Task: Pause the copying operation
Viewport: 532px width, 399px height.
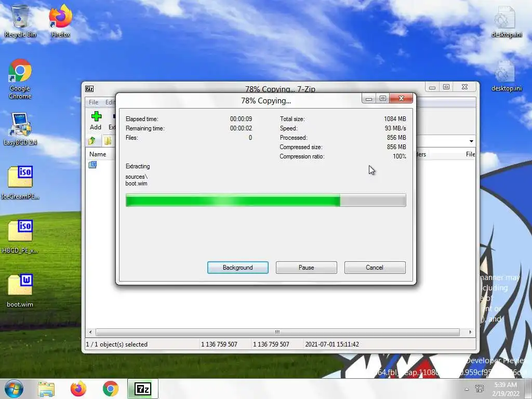Action: tap(307, 268)
